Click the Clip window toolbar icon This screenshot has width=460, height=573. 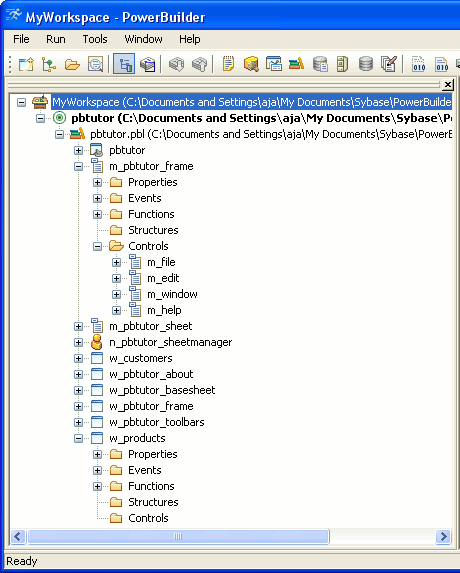(x=274, y=64)
